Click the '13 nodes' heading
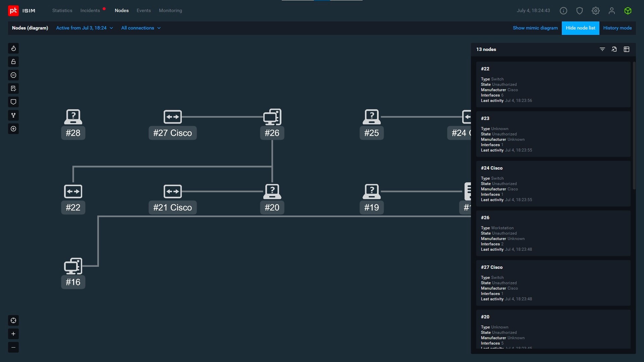This screenshot has width=644, height=362. 486,49
